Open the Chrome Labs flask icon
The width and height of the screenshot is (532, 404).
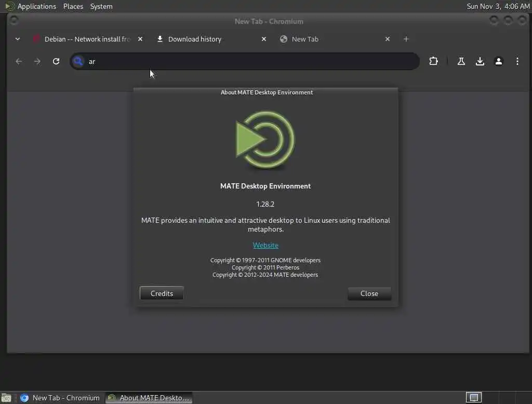[x=461, y=61]
